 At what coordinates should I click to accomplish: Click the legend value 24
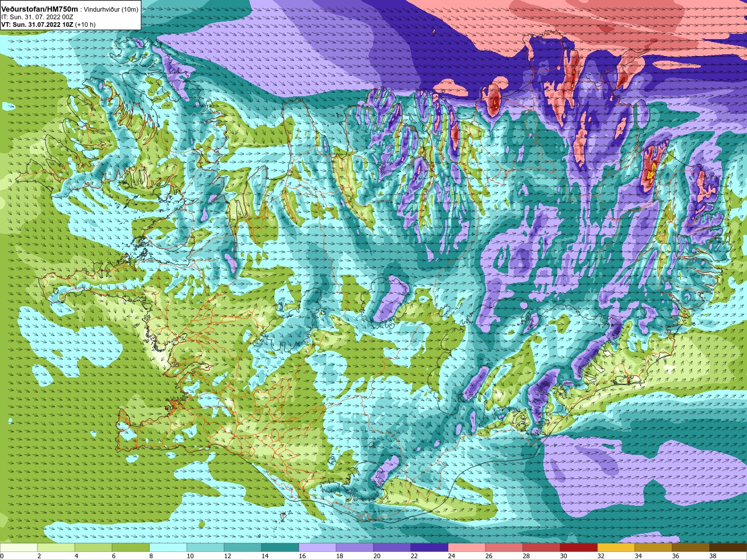(x=451, y=556)
